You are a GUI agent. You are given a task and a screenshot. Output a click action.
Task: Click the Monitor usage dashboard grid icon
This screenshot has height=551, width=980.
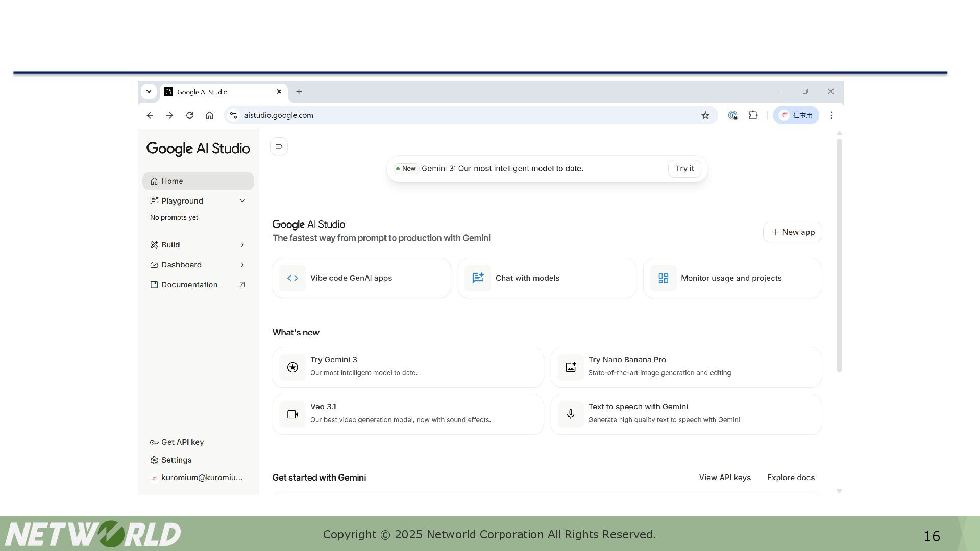click(663, 278)
